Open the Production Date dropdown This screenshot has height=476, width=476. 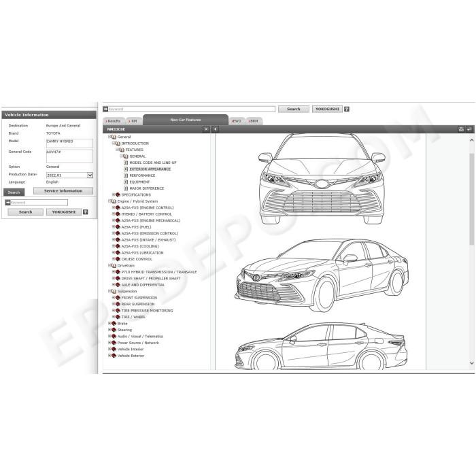(x=90, y=175)
